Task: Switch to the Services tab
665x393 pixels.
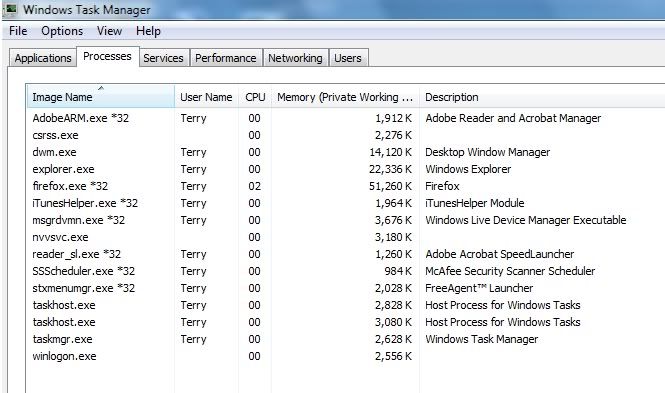Action: pos(163,58)
